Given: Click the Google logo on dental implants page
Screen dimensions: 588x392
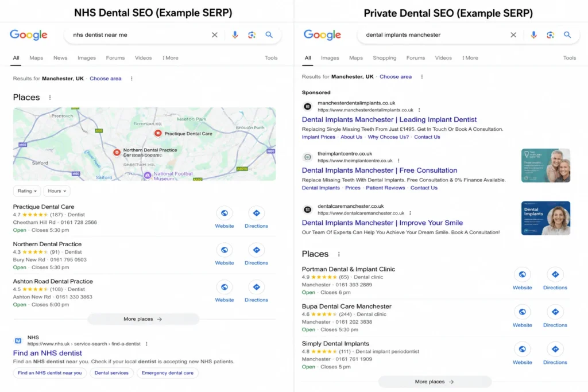Looking at the screenshot, I should point(322,35).
